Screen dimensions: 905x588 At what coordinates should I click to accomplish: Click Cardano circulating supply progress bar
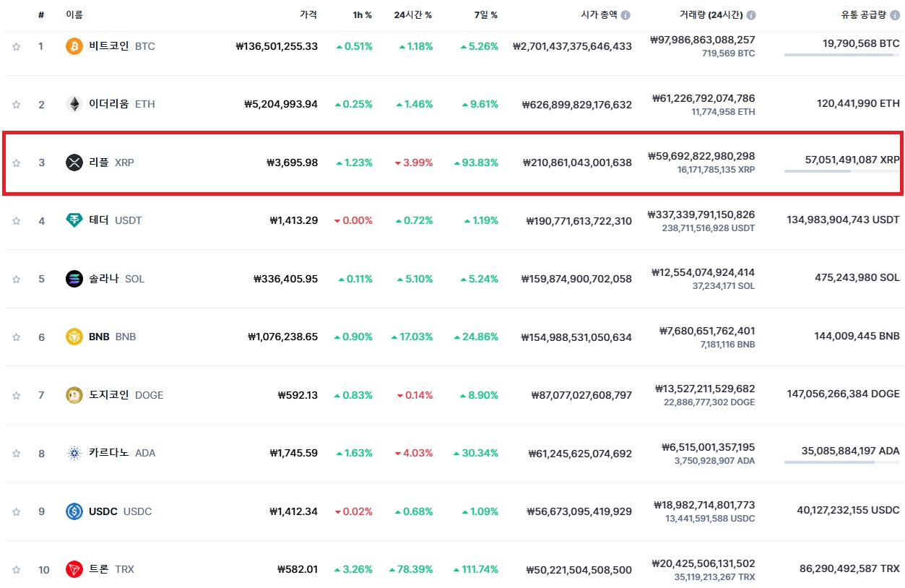[x=842, y=462]
